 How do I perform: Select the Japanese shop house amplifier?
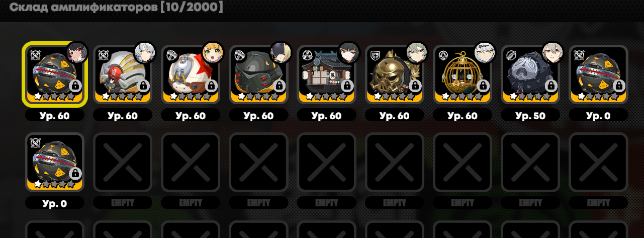coord(326,74)
